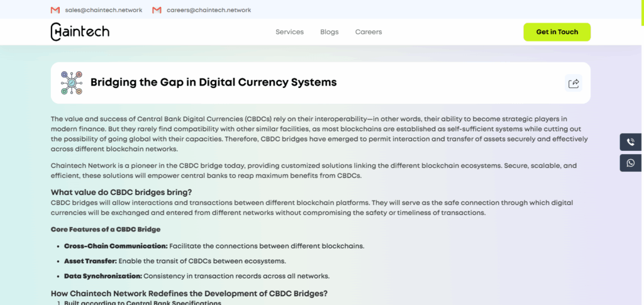The height and width of the screenshot is (305, 644).
Task: Click the Gmail icon beside careers email
Action: click(157, 10)
